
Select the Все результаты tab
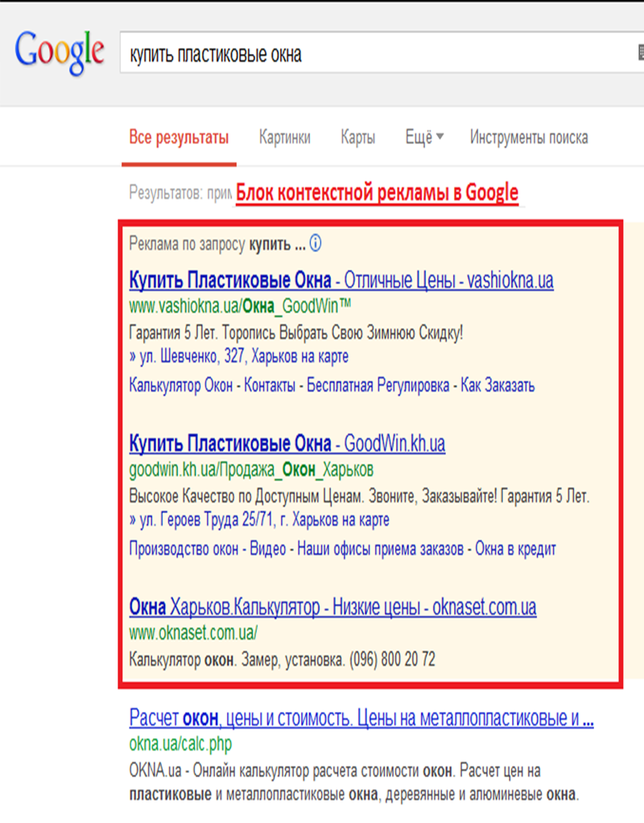(179, 137)
